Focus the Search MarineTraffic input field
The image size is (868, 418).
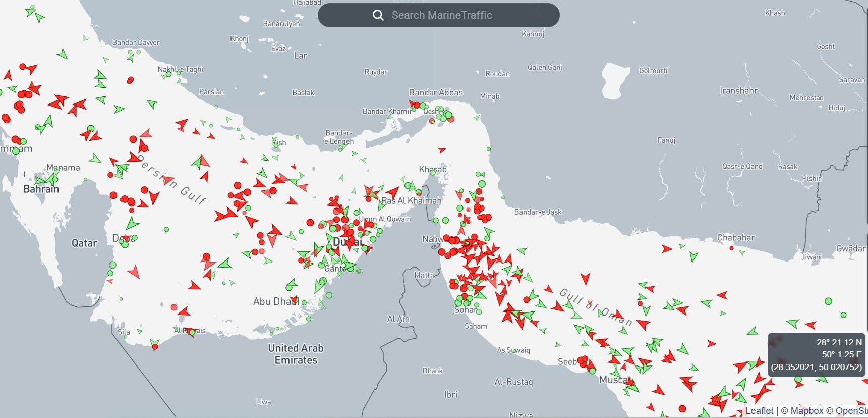pyautogui.click(x=454, y=15)
